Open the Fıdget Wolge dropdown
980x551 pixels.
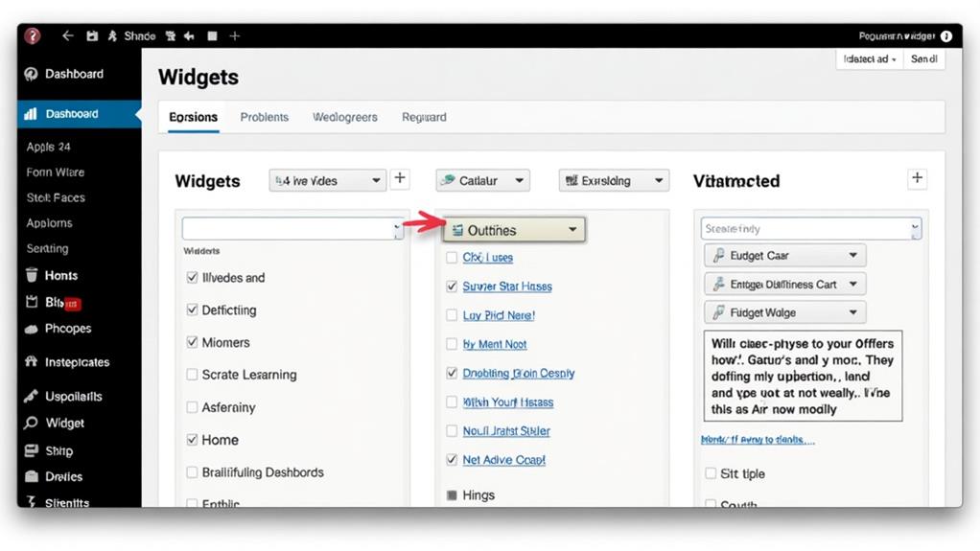click(785, 312)
